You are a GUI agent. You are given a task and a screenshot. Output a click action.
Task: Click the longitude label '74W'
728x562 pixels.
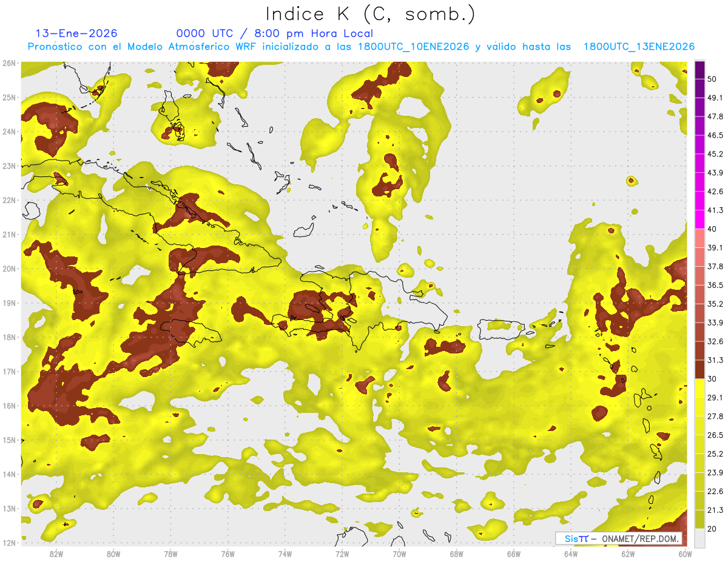tap(285, 554)
